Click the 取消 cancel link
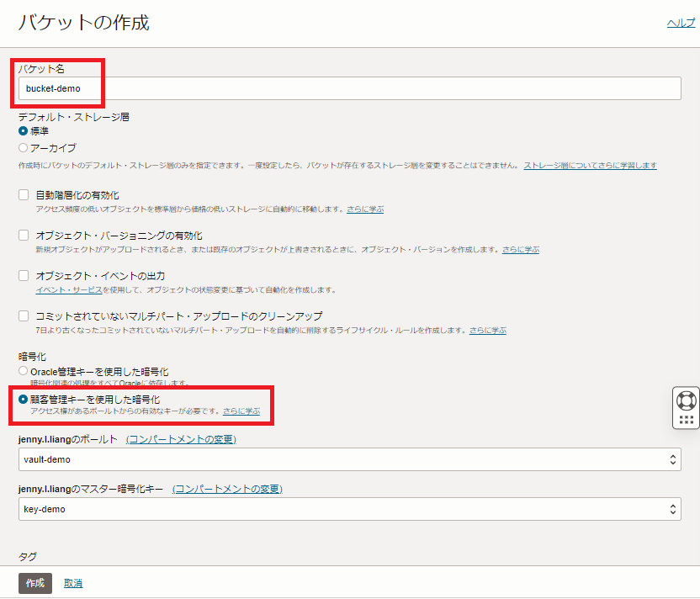 coord(73,583)
